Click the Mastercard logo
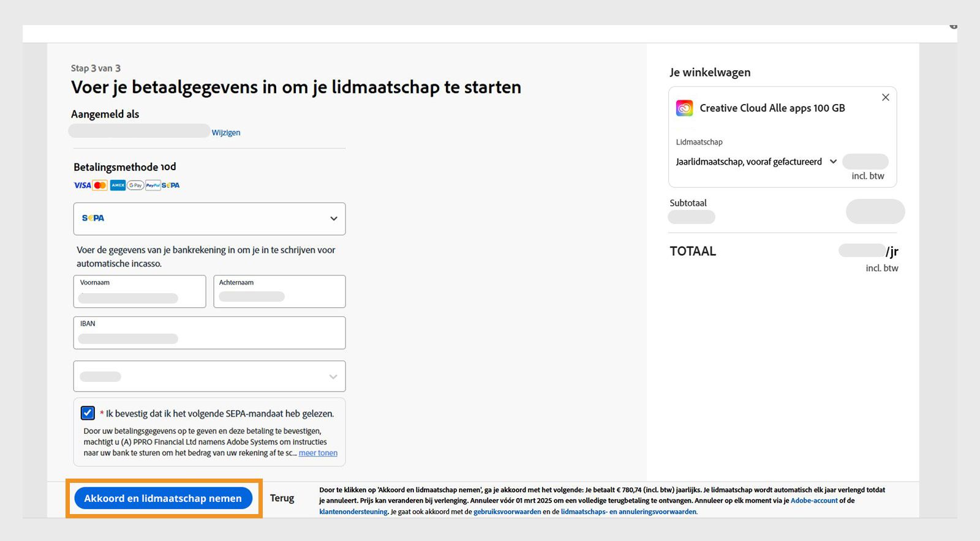Viewport: 980px width, 541px height. point(100,185)
